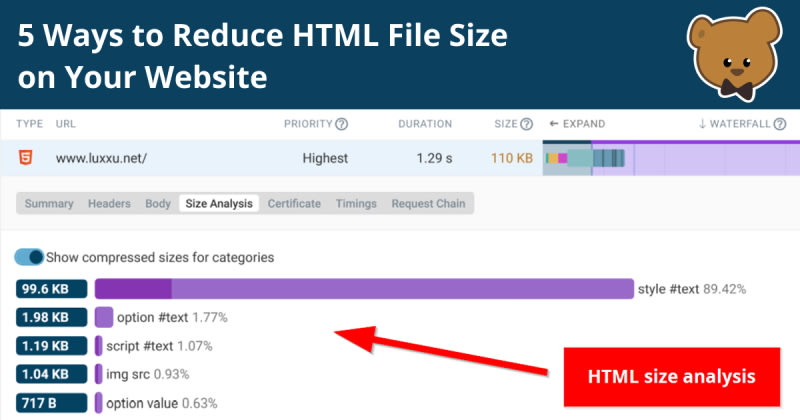Click the option #text size bar
Viewport: 800px width, 420px height.
click(104, 318)
